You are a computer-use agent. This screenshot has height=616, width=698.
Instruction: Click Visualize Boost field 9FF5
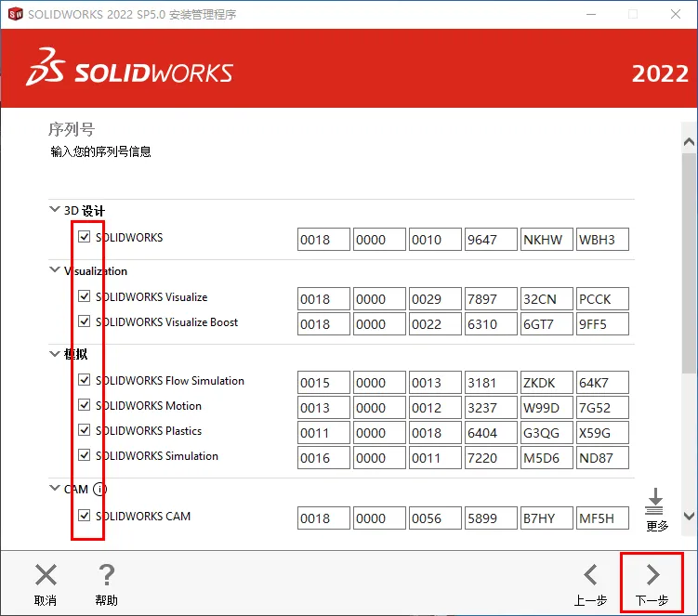coord(603,323)
